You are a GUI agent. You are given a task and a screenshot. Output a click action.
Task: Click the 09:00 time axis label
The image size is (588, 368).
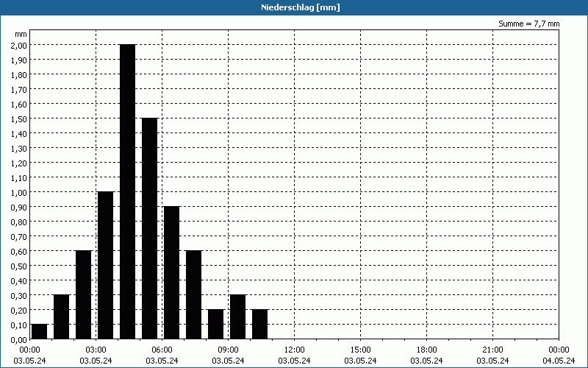(228, 350)
